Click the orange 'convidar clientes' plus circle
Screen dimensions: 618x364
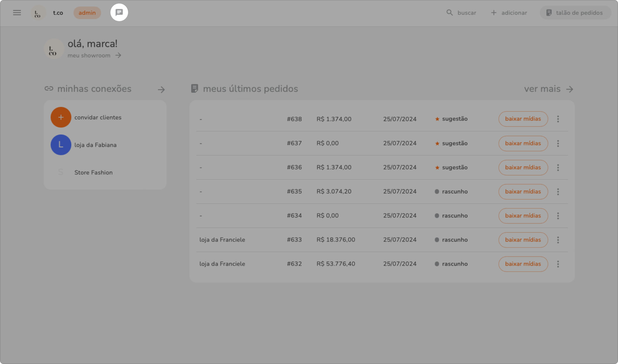[61, 117]
